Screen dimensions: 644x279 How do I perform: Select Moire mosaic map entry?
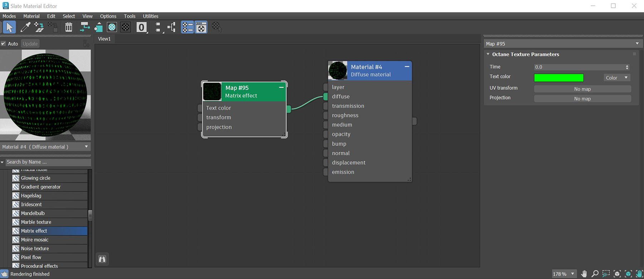[49, 240]
